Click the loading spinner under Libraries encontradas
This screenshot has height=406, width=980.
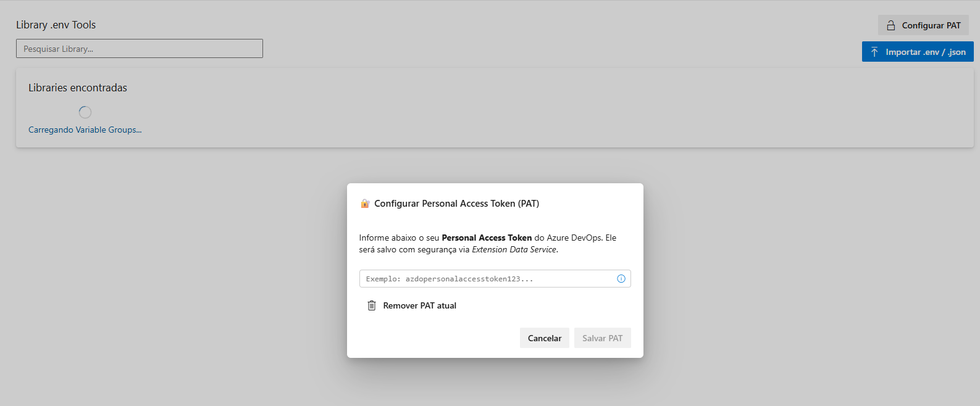click(85, 112)
